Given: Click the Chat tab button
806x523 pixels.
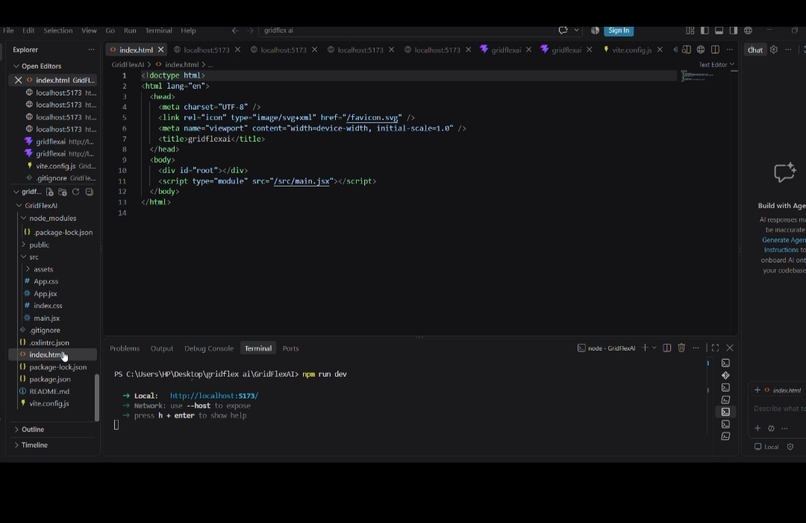Looking at the screenshot, I should [755, 49].
